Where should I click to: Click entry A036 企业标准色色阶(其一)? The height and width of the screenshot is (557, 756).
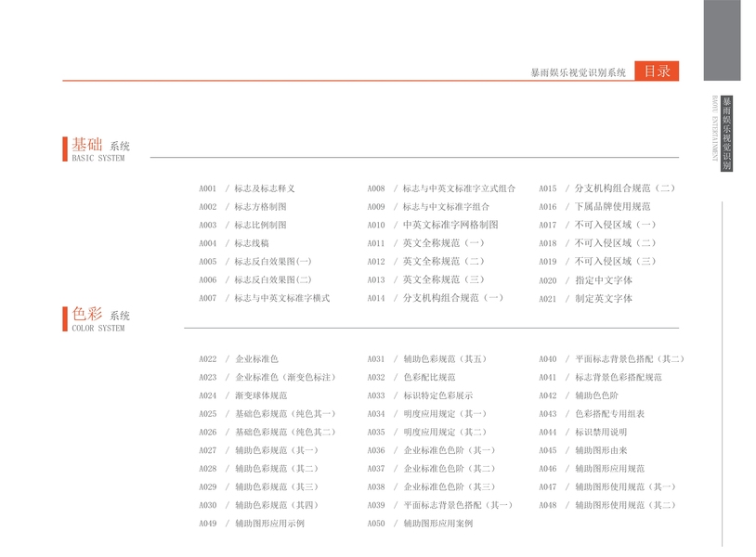click(431, 450)
